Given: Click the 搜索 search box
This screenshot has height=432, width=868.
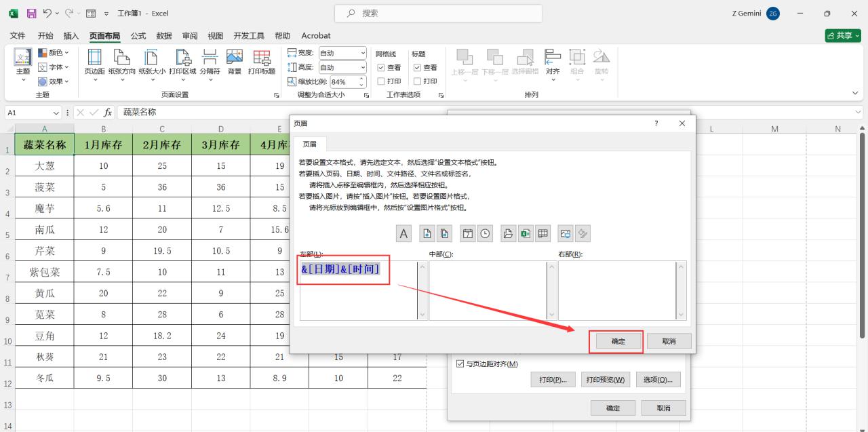Looking at the screenshot, I should point(438,13).
